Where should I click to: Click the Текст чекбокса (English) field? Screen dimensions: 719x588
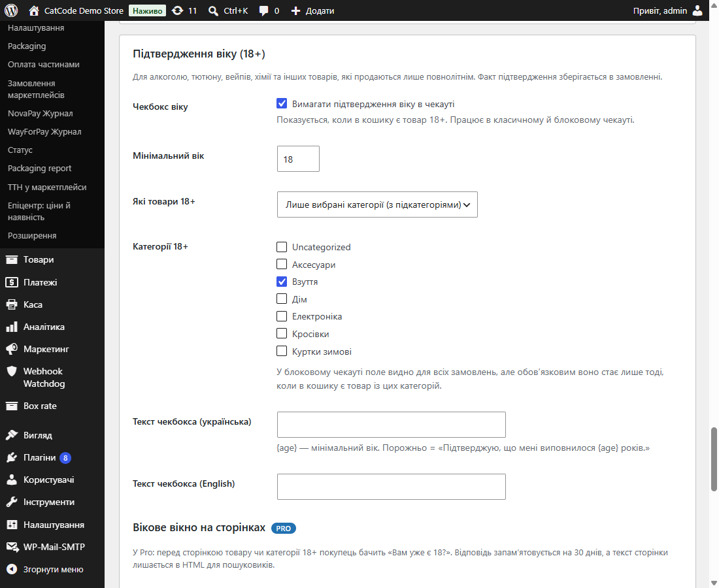pyautogui.click(x=391, y=487)
